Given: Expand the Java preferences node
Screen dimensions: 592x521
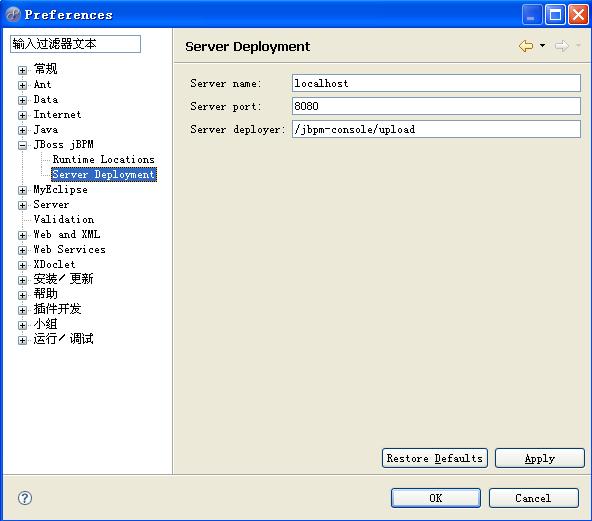Looking at the screenshot, I should point(22,130).
